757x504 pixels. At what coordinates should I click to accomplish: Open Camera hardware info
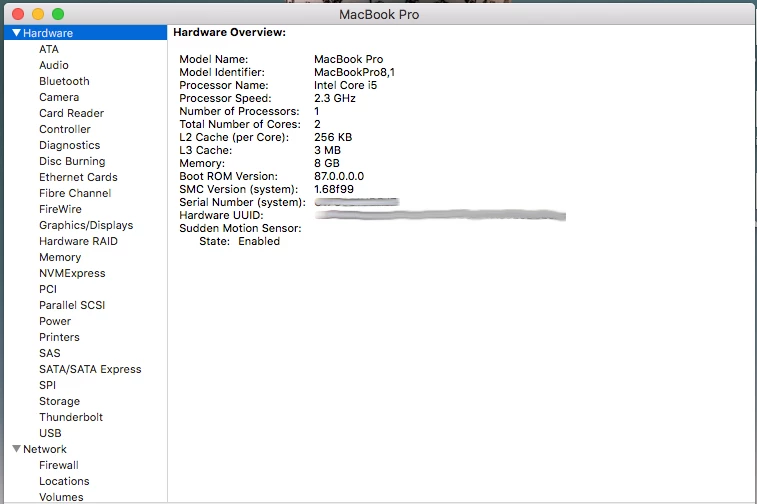(59, 97)
